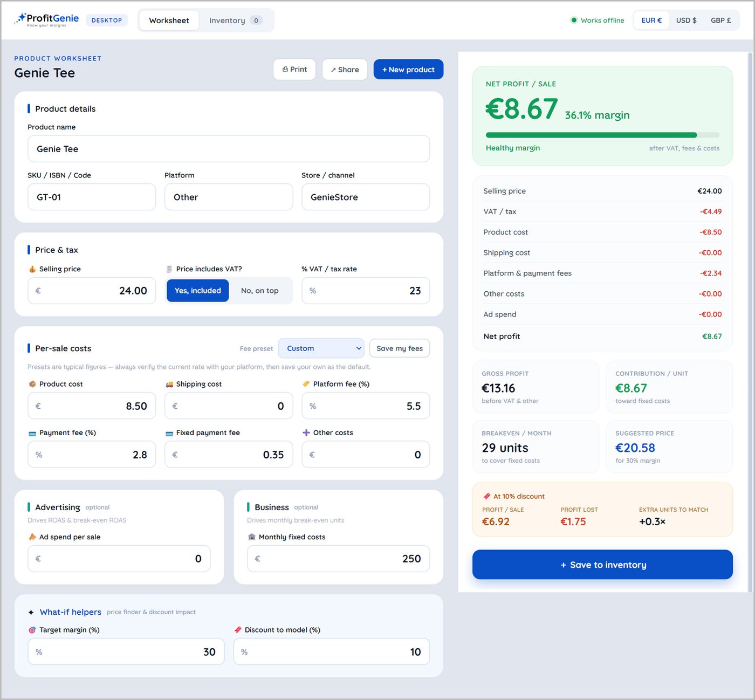The height and width of the screenshot is (700, 755).
Task: Click the Gross profit value €13.16
Action: (498, 388)
